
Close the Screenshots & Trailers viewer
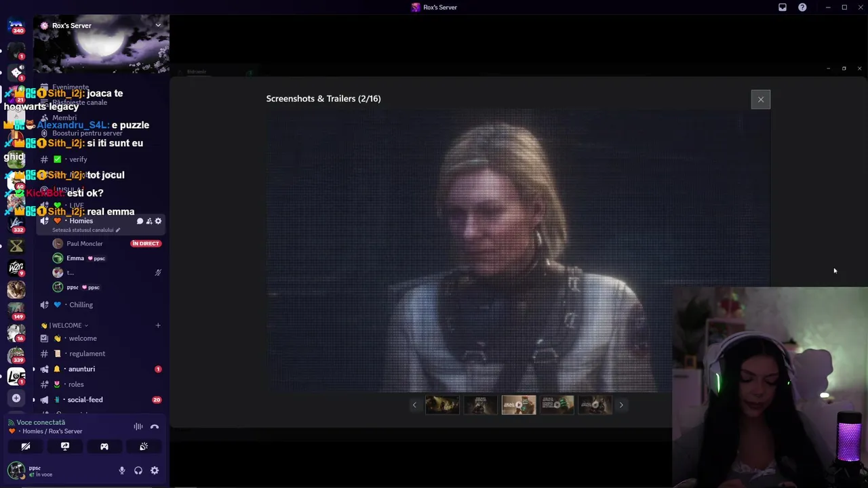point(760,100)
